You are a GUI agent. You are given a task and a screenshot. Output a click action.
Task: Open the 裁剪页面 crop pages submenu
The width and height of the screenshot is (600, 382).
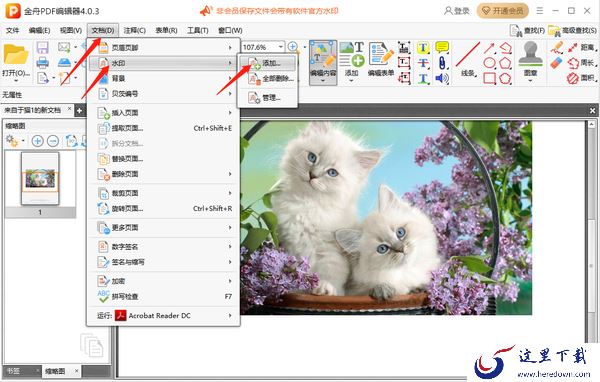click(164, 193)
